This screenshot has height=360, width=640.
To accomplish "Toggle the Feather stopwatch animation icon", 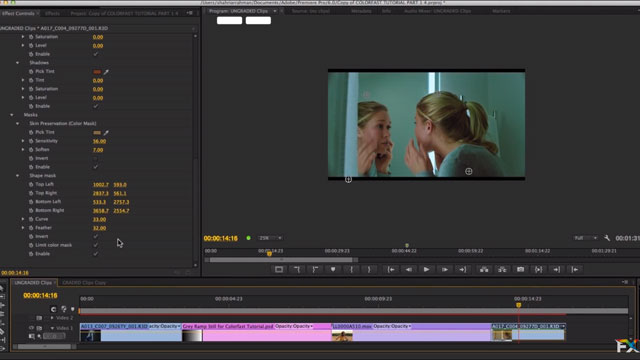I will point(31,228).
